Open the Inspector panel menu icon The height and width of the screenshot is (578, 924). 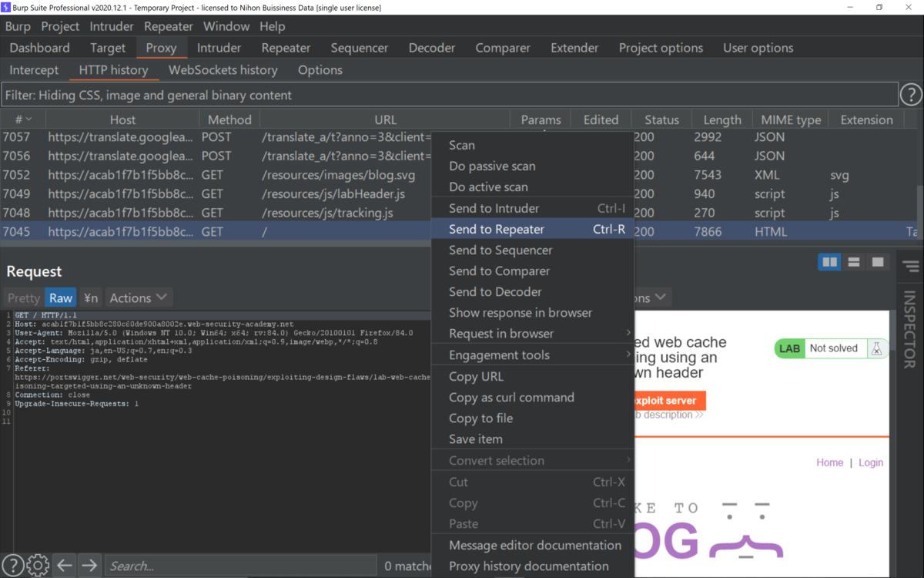(x=911, y=267)
